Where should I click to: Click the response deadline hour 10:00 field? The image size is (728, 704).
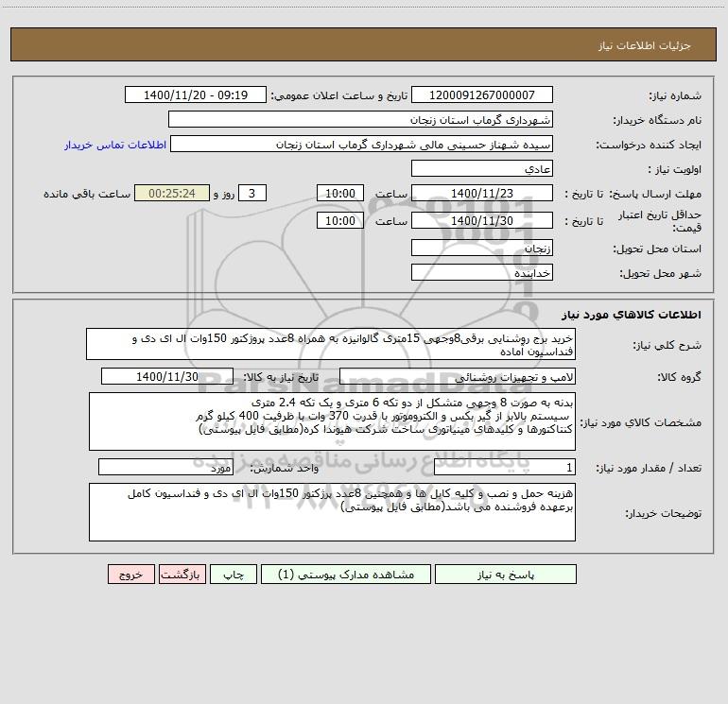pos(339,193)
